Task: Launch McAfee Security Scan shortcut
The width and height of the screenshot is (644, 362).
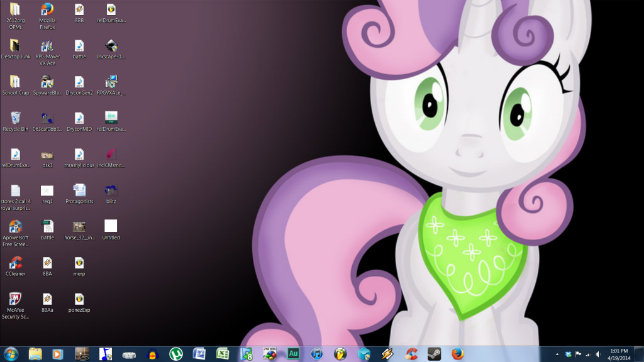Action: click(x=15, y=306)
